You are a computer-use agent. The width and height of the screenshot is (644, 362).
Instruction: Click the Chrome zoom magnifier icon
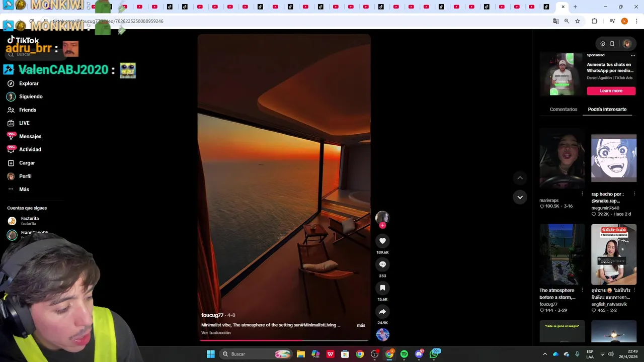[x=567, y=21]
